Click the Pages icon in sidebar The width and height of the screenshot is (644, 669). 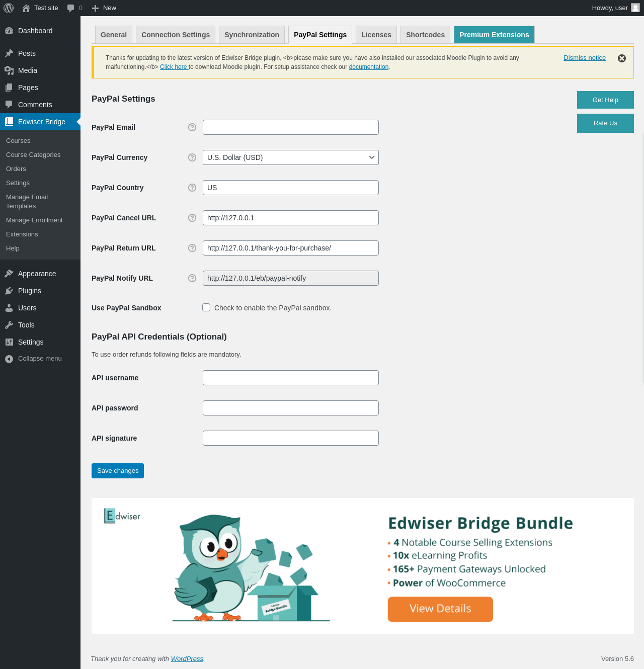tap(9, 88)
